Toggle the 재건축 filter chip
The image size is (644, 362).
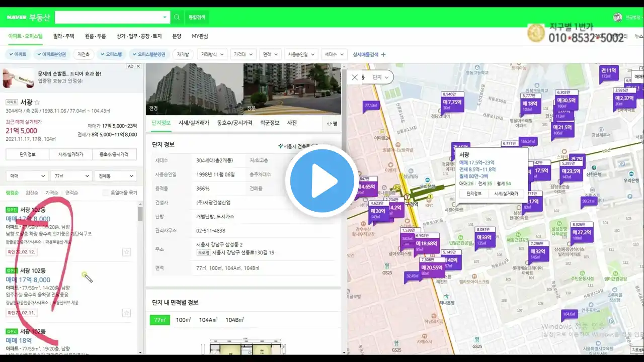click(84, 54)
